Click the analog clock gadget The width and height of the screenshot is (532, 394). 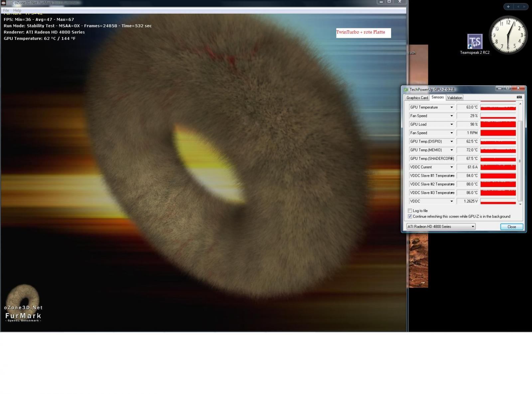pyautogui.click(x=508, y=35)
